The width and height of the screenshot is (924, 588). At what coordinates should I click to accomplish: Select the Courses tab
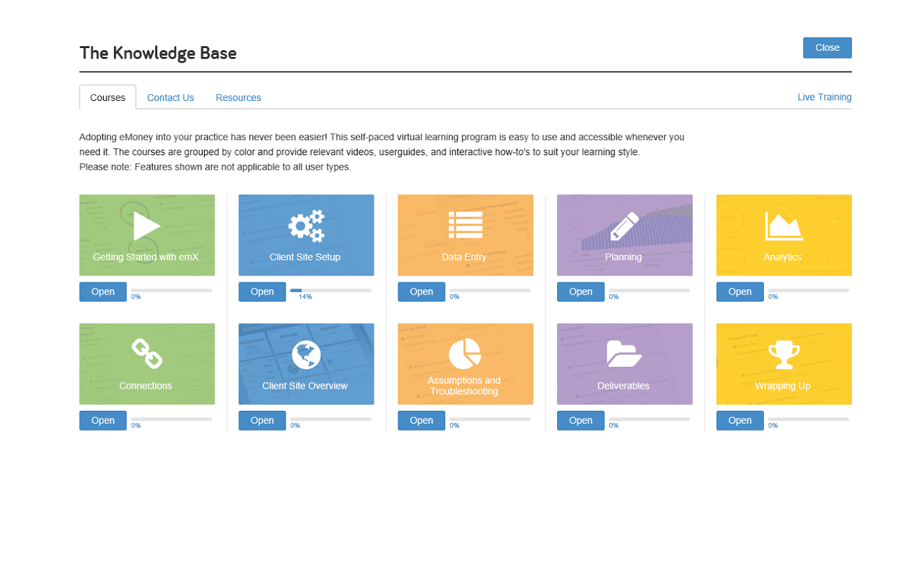[x=108, y=98]
